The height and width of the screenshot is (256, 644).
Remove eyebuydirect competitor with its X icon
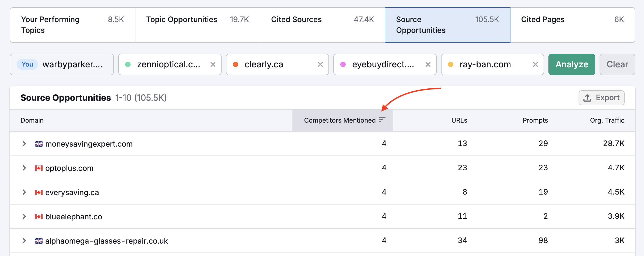(428, 64)
